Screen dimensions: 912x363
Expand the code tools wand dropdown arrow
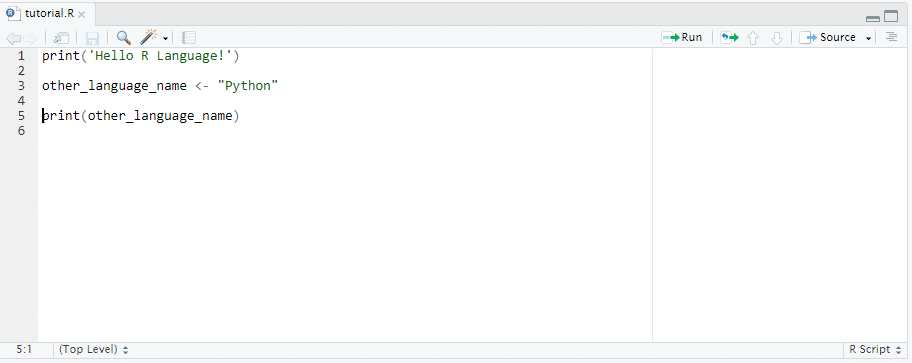(x=165, y=38)
